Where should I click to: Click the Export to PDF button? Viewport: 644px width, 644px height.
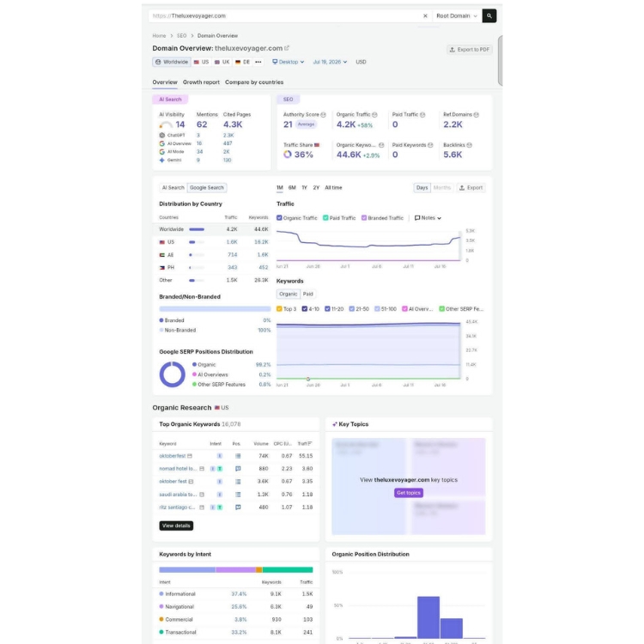click(469, 50)
